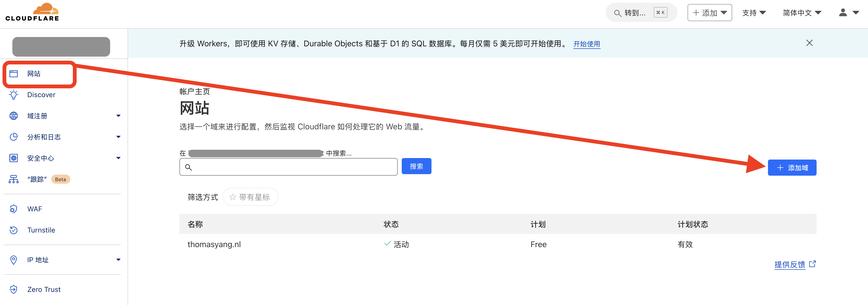The width and height of the screenshot is (868, 305).
Task: Click the 添加域 button
Action: [x=792, y=167]
